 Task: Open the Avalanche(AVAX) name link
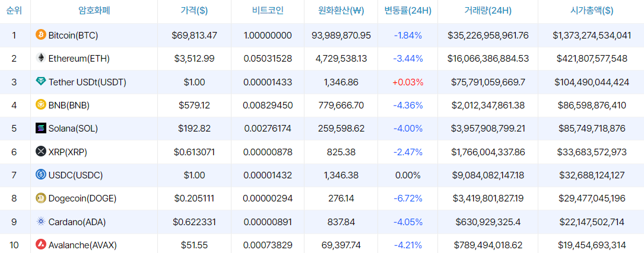point(83,245)
